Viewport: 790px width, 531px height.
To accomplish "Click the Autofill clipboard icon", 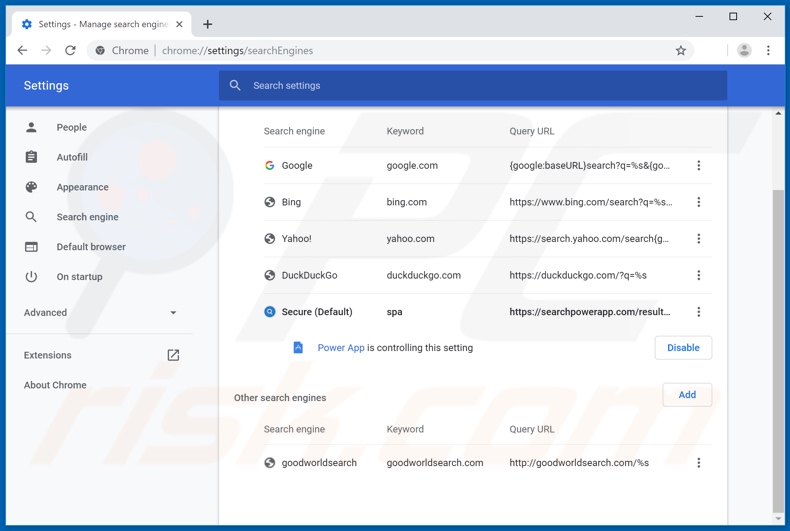I will 31,157.
